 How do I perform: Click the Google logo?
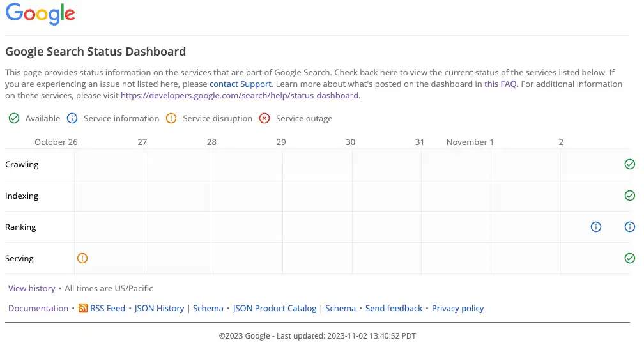click(40, 13)
